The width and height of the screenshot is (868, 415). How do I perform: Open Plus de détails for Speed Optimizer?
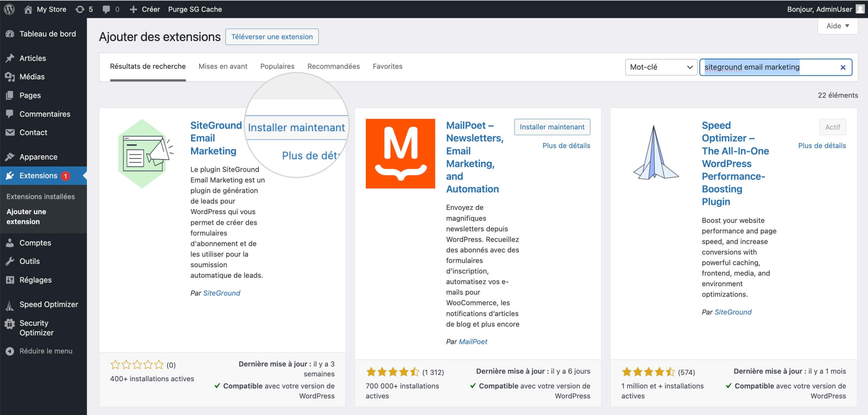pyautogui.click(x=822, y=146)
